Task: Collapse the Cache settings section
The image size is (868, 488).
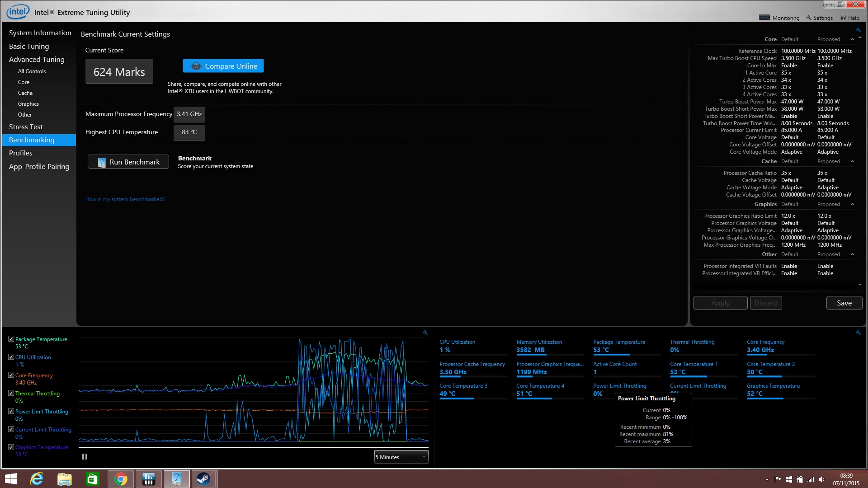Action: pos(852,161)
